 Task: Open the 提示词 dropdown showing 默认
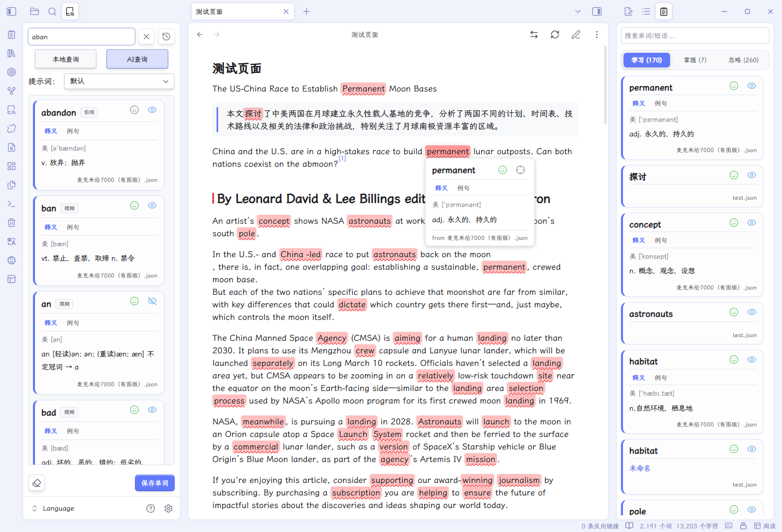coord(119,81)
